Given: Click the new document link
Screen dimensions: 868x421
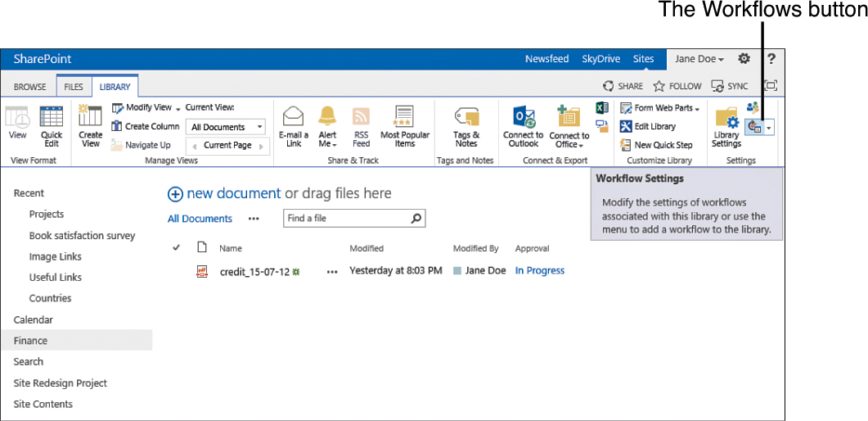Looking at the screenshot, I should 234,193.
